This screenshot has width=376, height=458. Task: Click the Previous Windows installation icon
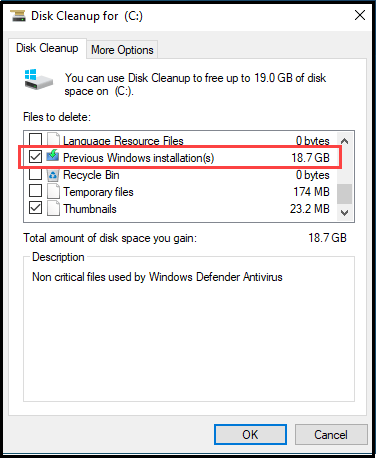[x=53, y=156]
